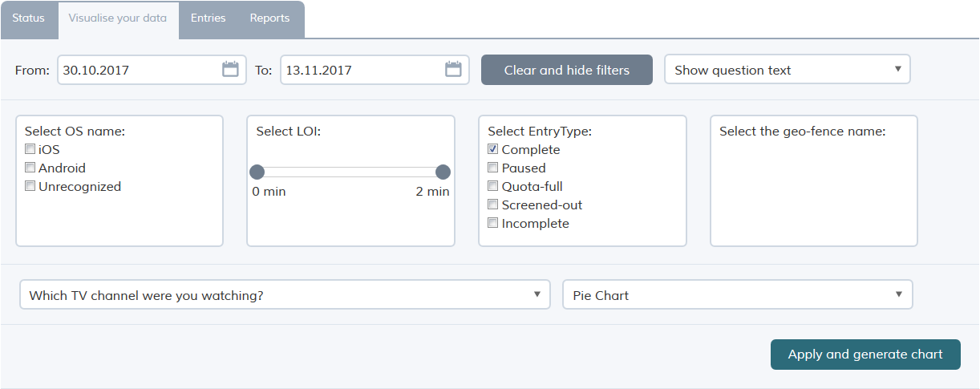The image size is (980, 389).
Task: Switch to the Status tab
Action: click(29, 18)
